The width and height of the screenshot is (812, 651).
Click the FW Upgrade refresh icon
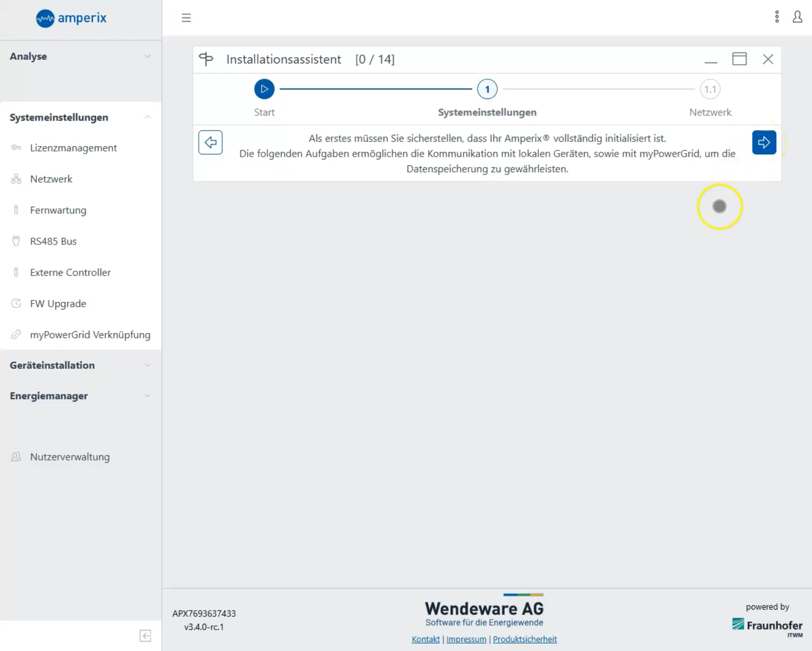tap(16, 303)
